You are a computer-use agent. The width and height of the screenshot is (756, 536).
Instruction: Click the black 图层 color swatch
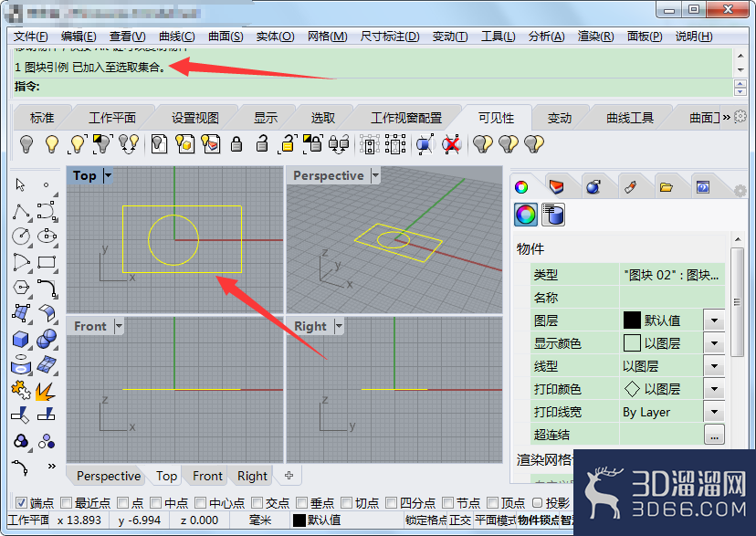click(x=632, y=321)
